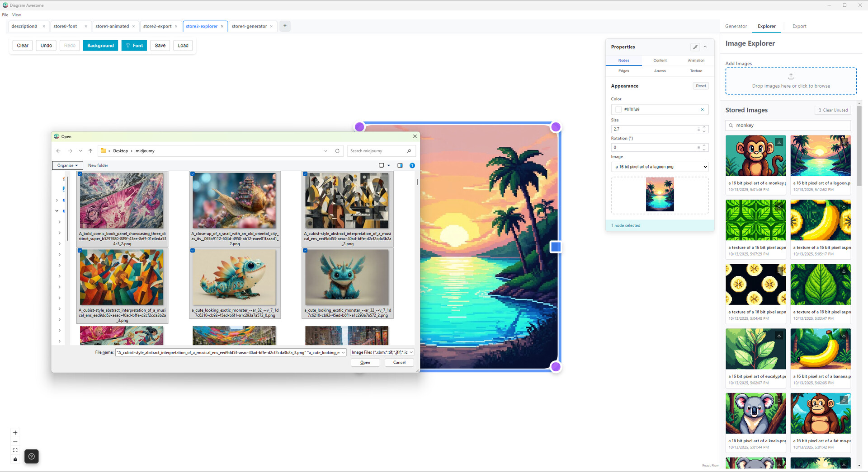The width and height of the screenshot is (868, 472).
Task: Open the lagoon.png image dropdown
Action: 660,167
